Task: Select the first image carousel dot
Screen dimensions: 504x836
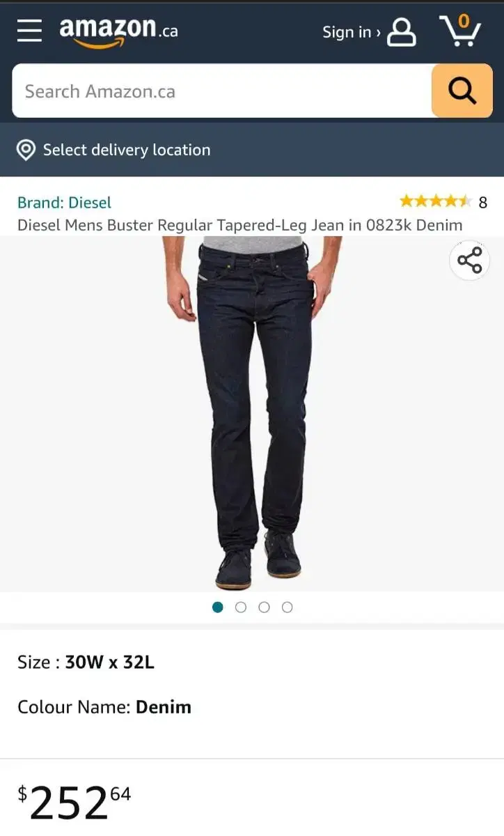Action: click(x=218, y=607)
